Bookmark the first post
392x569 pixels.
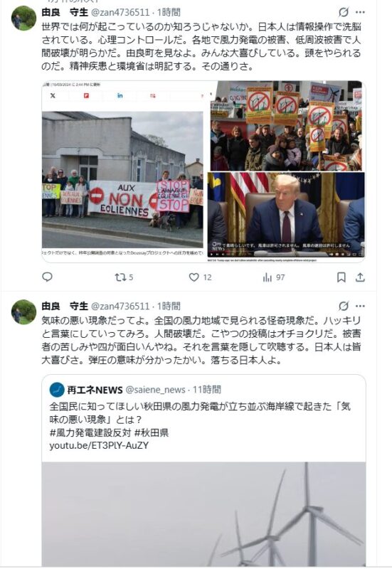[x=341, y=277]
